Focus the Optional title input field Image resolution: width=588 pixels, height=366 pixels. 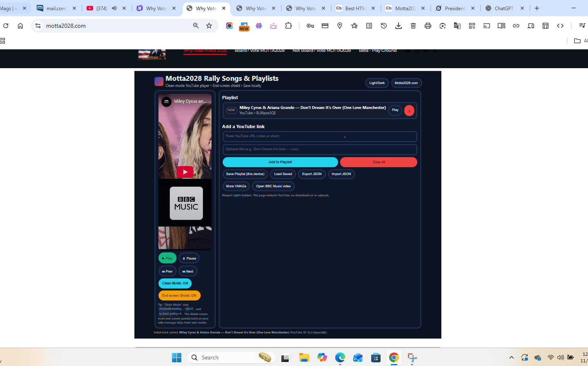(x=320, y=149)
